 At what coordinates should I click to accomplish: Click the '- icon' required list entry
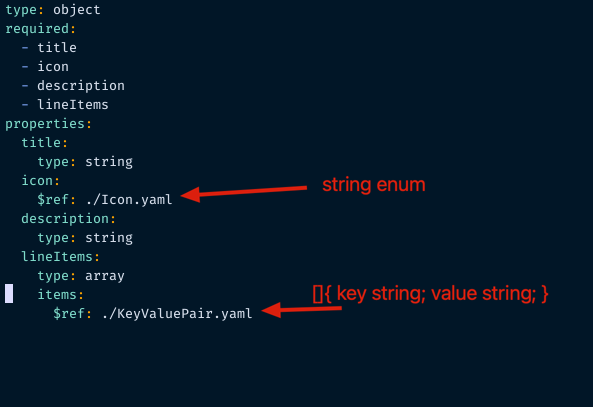[45, 67]
